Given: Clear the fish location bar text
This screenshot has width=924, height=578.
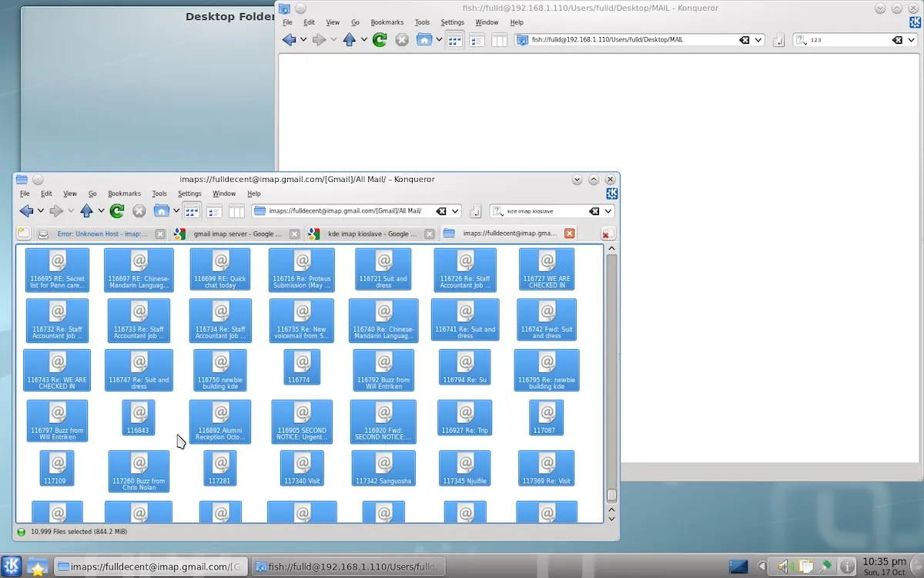Looking at the screenshot, I should pos(744,40).
